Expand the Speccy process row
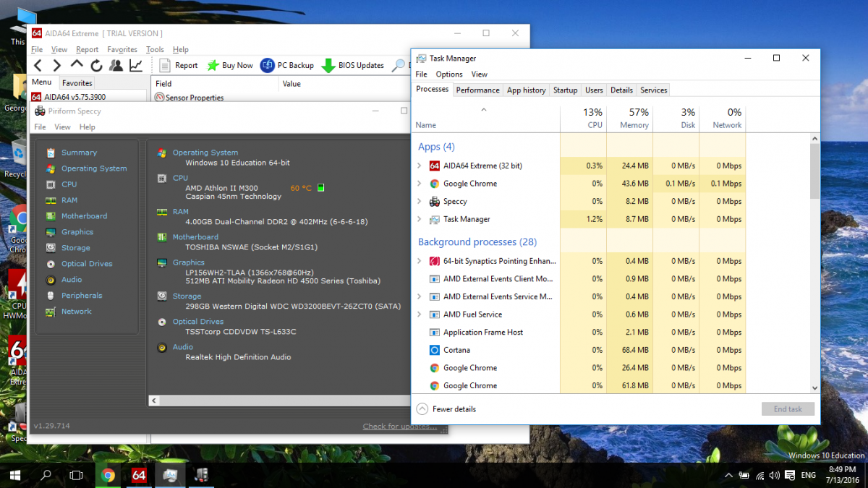The height and width of the screenshot is (488, 868). pyautogui.click(x=419, y=201)
